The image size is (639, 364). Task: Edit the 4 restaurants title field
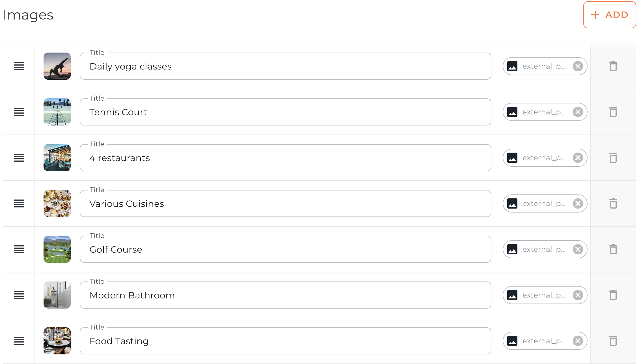(285, 158)
